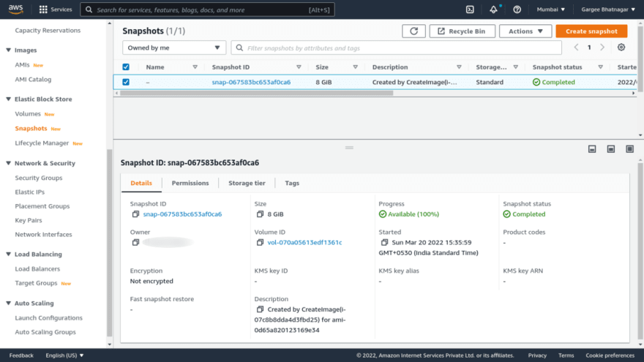644x362 pixels.
Task: Open snapshot ID link in Details
Action: coord(182,214)
